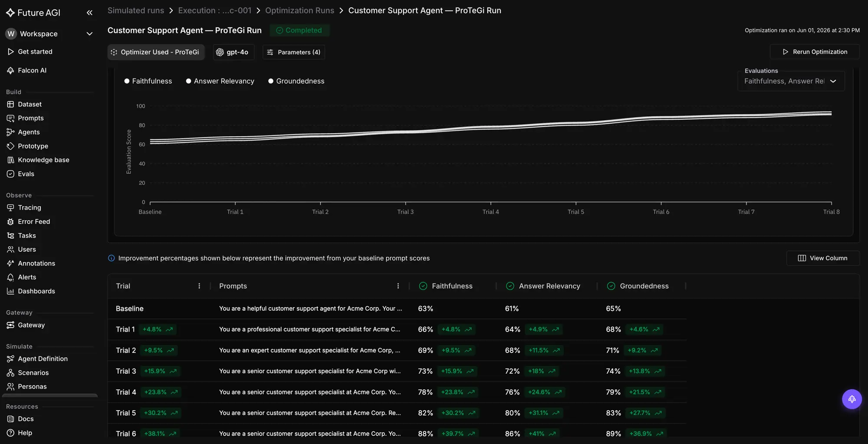Click the Prompts icon in sidebar
868x444 pixels.
tap(10, 118)
